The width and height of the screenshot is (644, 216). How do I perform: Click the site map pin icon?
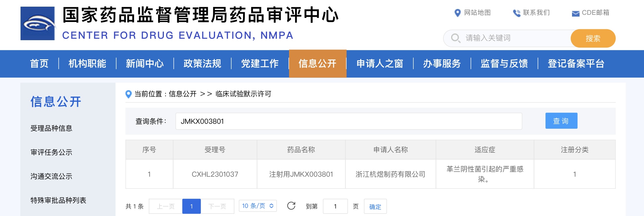click(457, 13)
